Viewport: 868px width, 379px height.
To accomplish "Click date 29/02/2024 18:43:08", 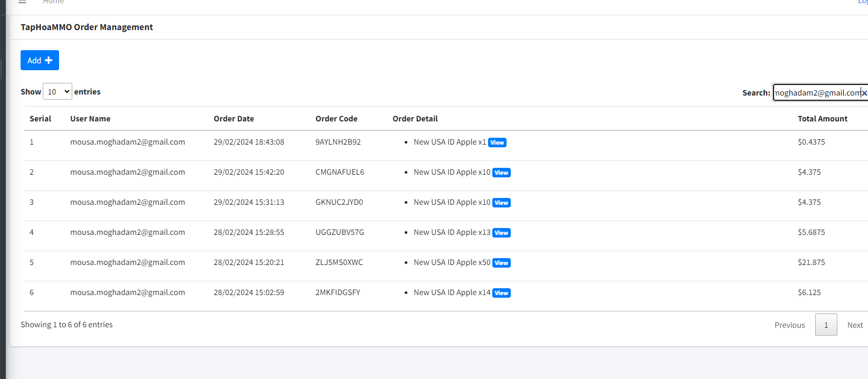I will coord(249,142).
